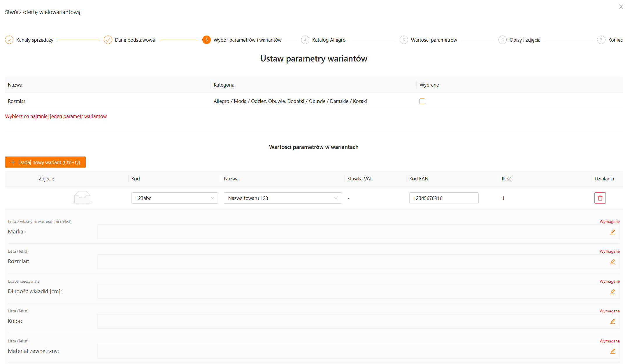Screen dimensions: 630x364
Task: Open the Opisy i zdjęcia step
Action: tap(524, 40)
